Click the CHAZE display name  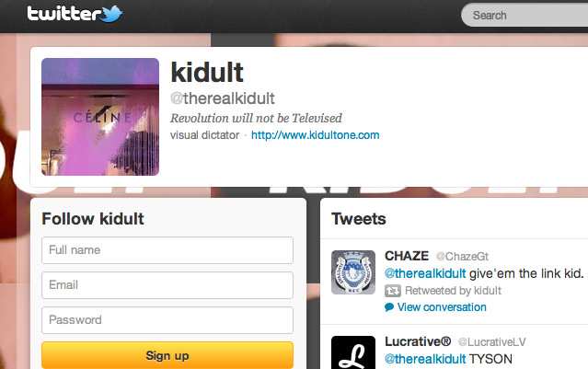point(407,256)
